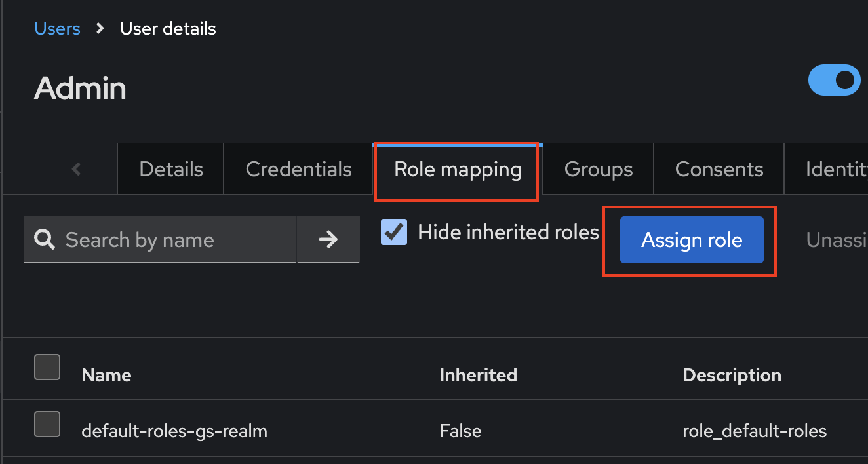
Task: Uncheck the Hide inherited roles checkbox
Action: point(394,233)
